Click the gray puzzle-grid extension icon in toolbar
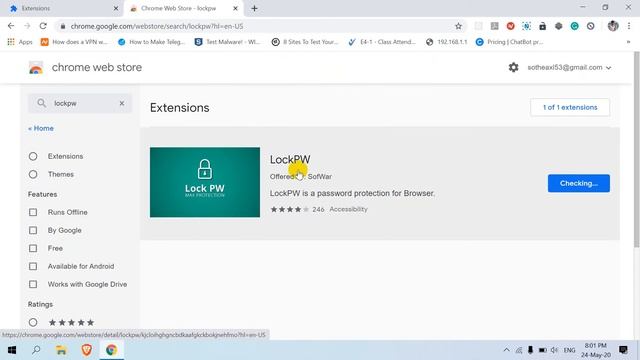Image resolution: width=640 pixels, height=360 pixels. (x=494, y=26)
